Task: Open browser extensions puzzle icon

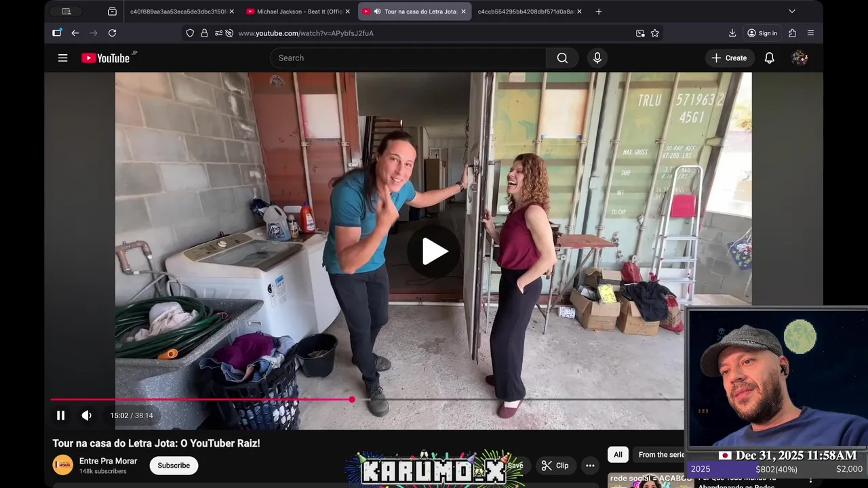Action: coord(792,33)
